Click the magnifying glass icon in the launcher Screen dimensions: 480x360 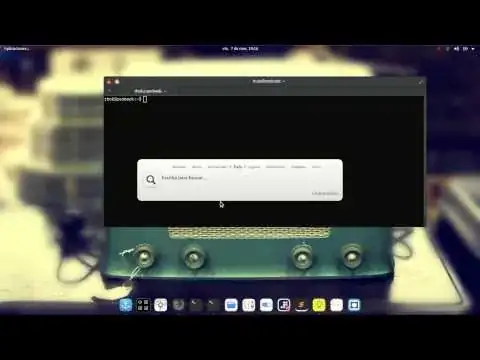click(x=151, y=180)
